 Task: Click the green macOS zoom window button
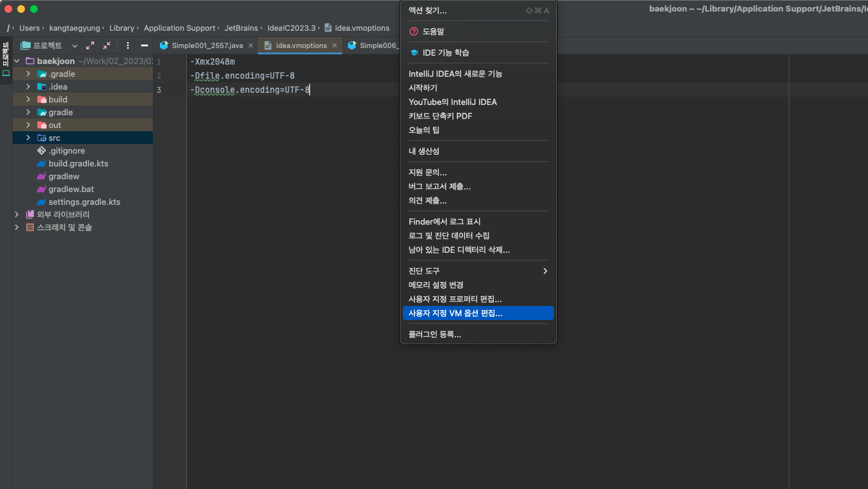34,9
